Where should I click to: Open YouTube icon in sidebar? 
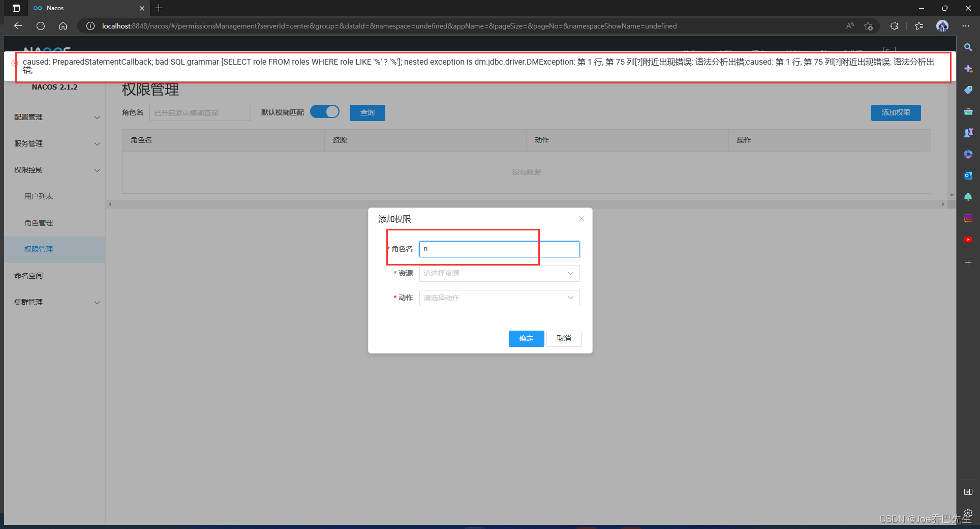point(968,240)
